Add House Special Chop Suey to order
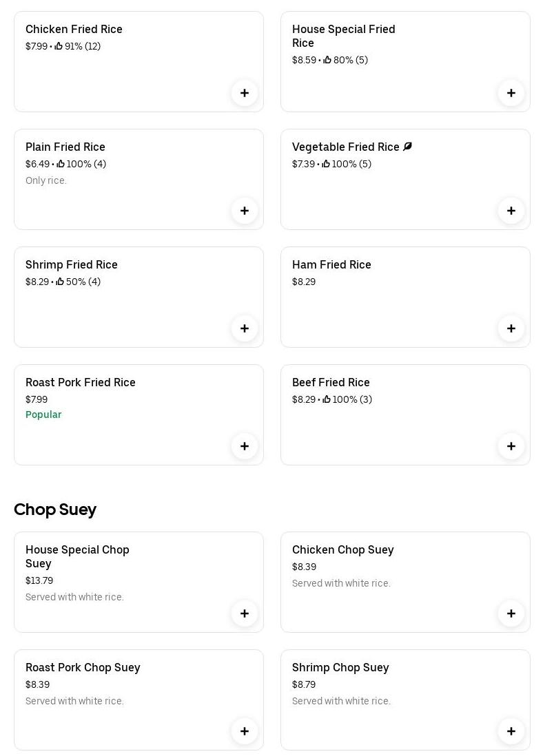554x756 pixels. click(245, 613)
